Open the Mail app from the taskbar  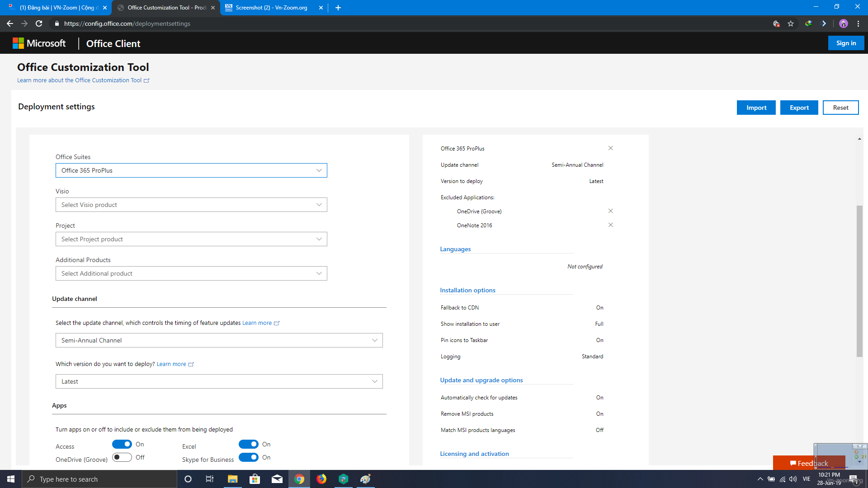[x=277, y=479]
